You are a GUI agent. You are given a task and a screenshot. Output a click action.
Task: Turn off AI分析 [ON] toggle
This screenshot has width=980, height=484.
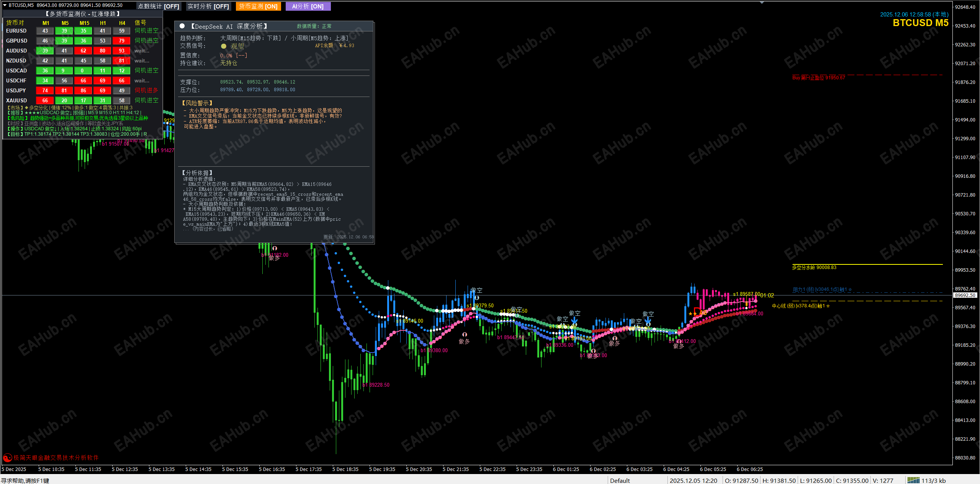pos(308,6)
